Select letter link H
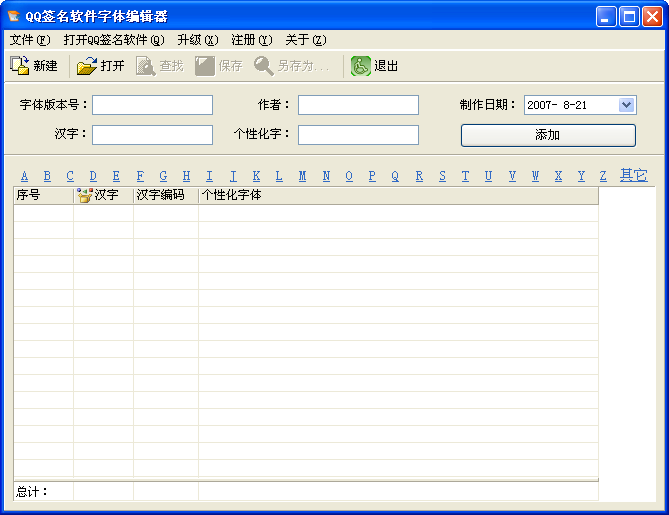This screenshot has height=515, width=669. point(186,176)
